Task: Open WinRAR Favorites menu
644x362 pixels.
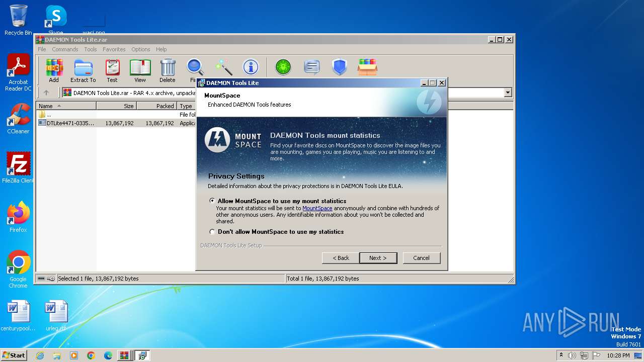Action: 114,49
